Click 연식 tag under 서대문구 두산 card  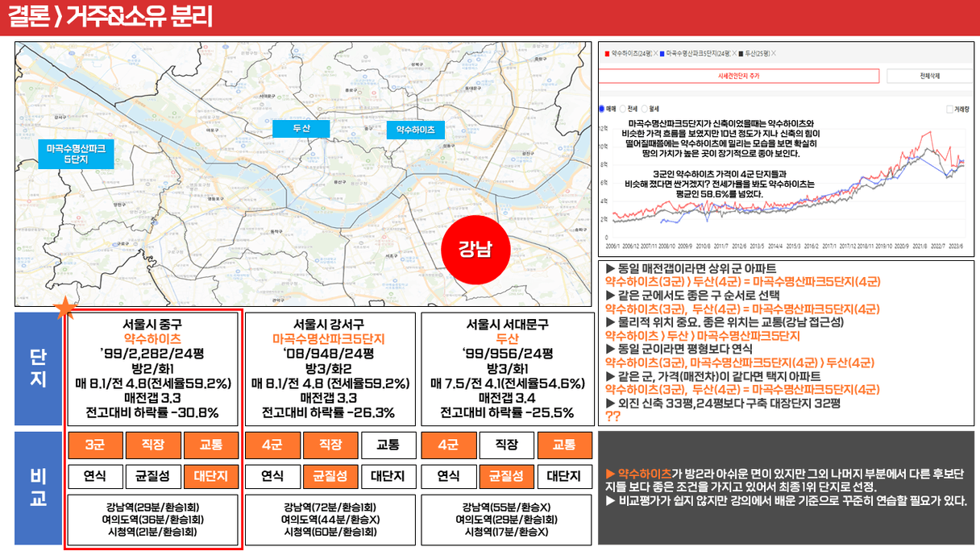[x=448, y=477]
